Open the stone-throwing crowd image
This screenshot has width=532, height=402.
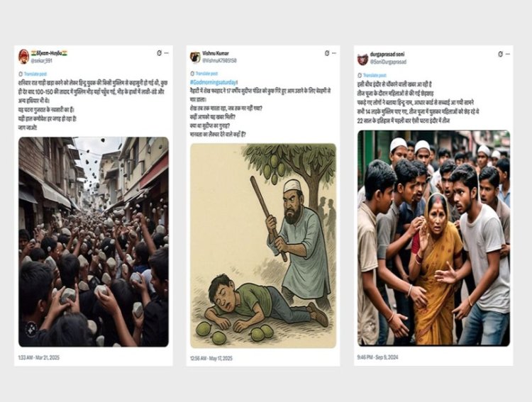point(94,241)
